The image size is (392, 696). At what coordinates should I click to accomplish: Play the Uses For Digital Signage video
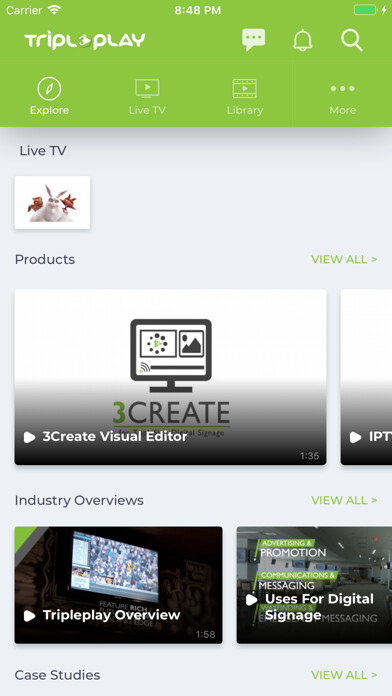pos(314,585)
